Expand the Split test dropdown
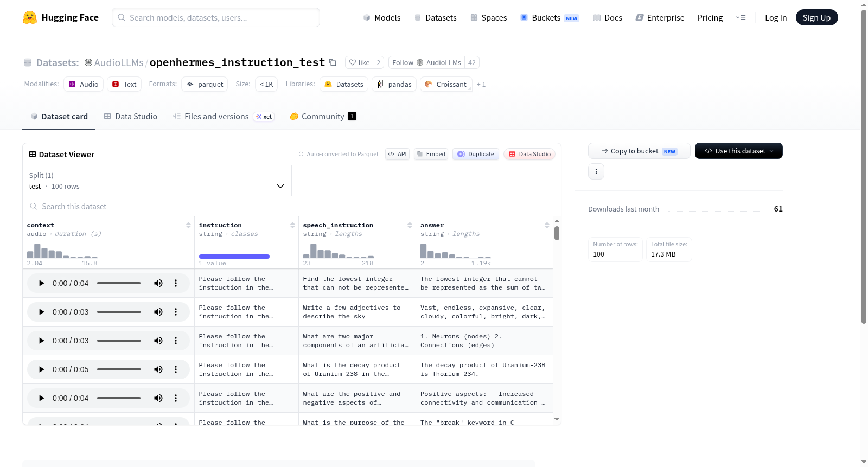 (157, 181)
